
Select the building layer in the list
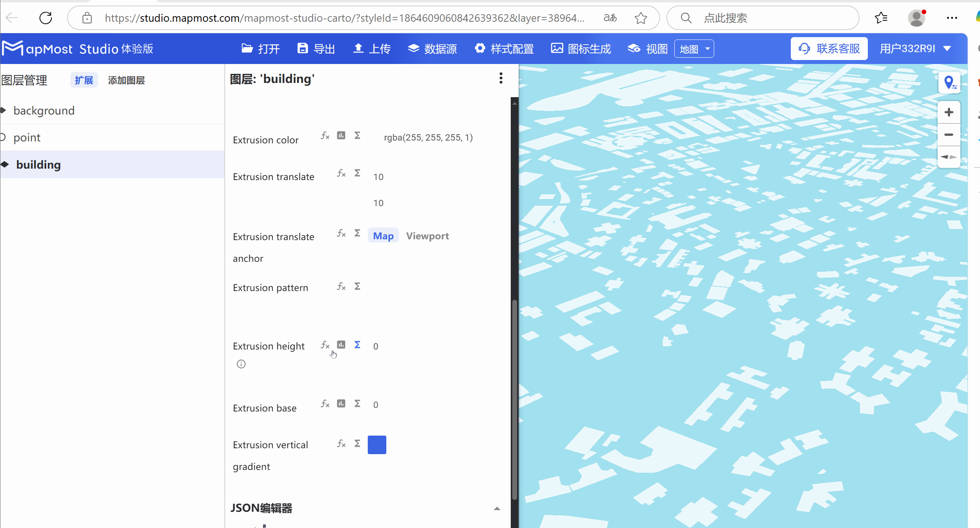point(38,164)
